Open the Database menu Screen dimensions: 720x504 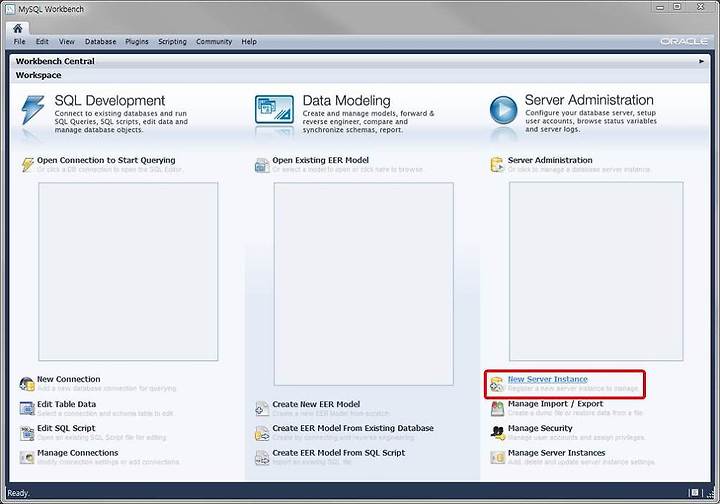101,41
